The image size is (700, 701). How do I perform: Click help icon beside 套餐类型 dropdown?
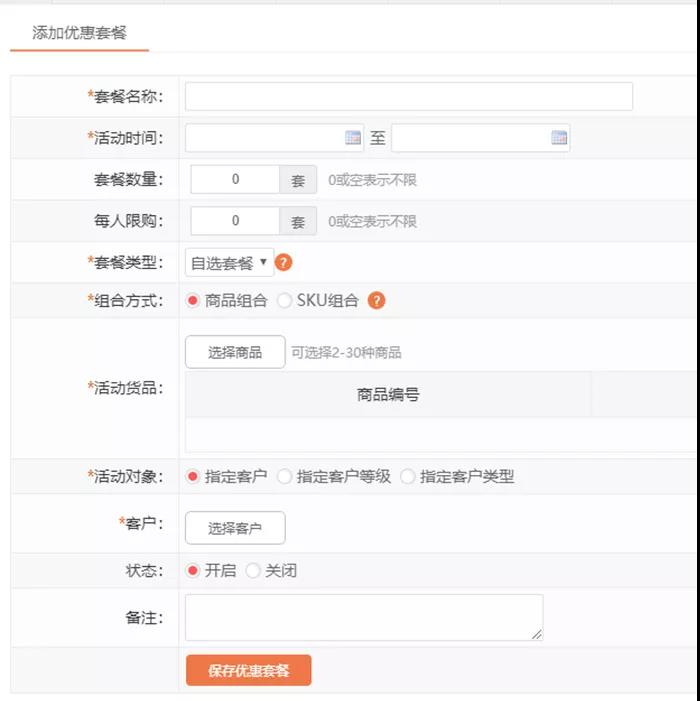(284, 263)
